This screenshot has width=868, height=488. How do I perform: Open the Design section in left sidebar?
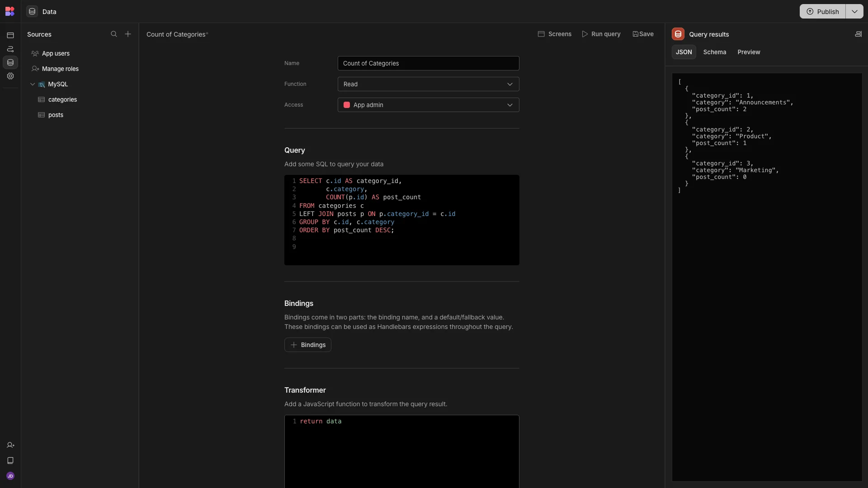pos(10,35)
